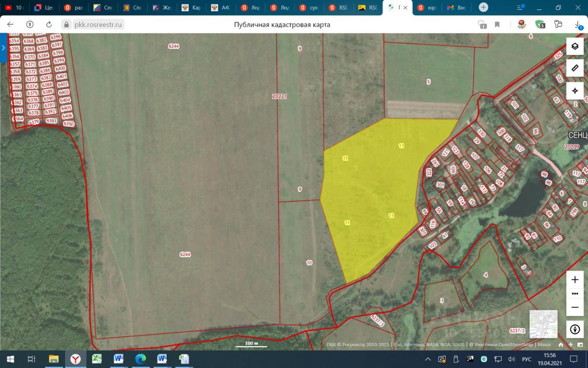Click home icon in map footer
This screenshot has width=588, height=368.
(561, 344)
